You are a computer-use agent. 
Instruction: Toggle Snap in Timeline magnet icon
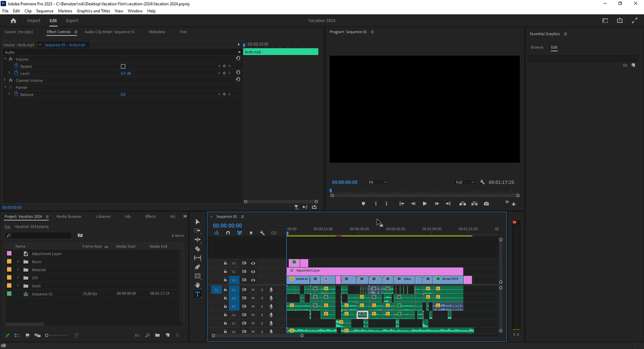[228, 233]
